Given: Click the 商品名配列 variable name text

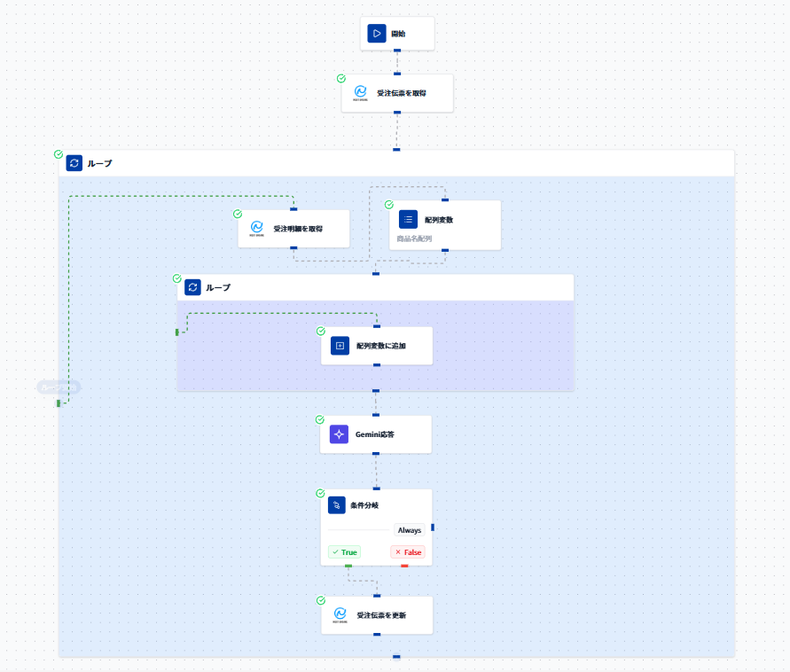Looking at the screenshot, I should coord(414,238).
